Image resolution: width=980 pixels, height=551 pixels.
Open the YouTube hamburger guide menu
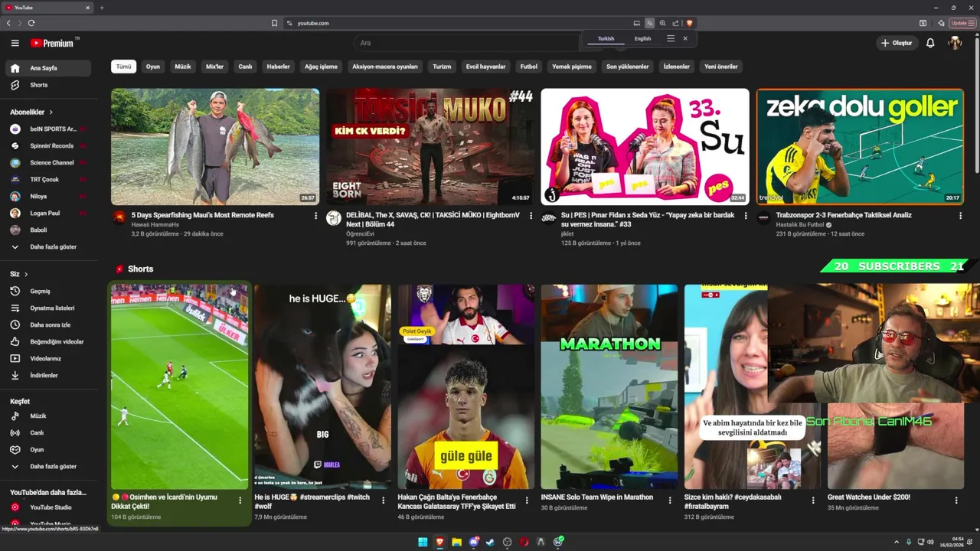(x=15, y=43)
